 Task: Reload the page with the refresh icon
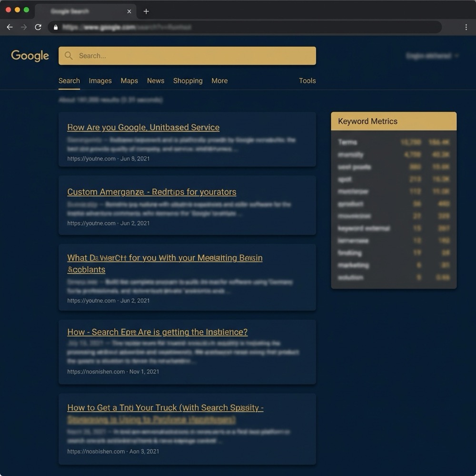pyautogui.click(x=38, y=27)
